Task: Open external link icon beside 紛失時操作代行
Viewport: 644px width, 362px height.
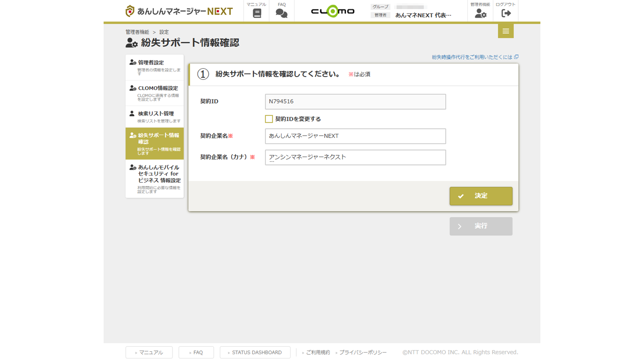Action: 517,57
